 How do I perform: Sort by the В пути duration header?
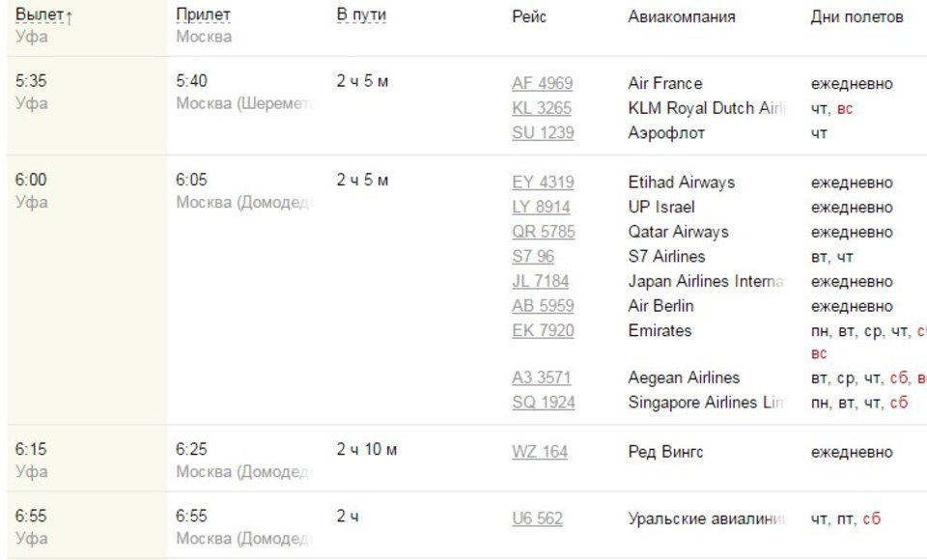tap(361, 14)
